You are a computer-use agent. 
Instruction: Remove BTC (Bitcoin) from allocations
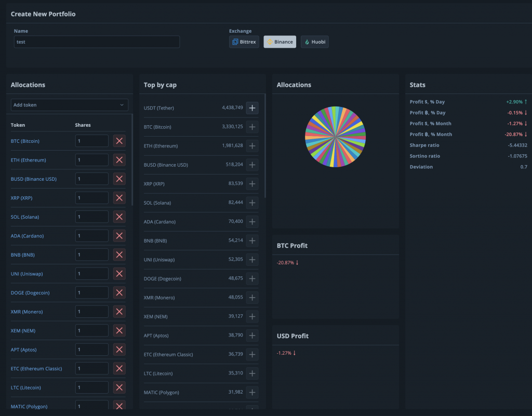tap(119, 141)
